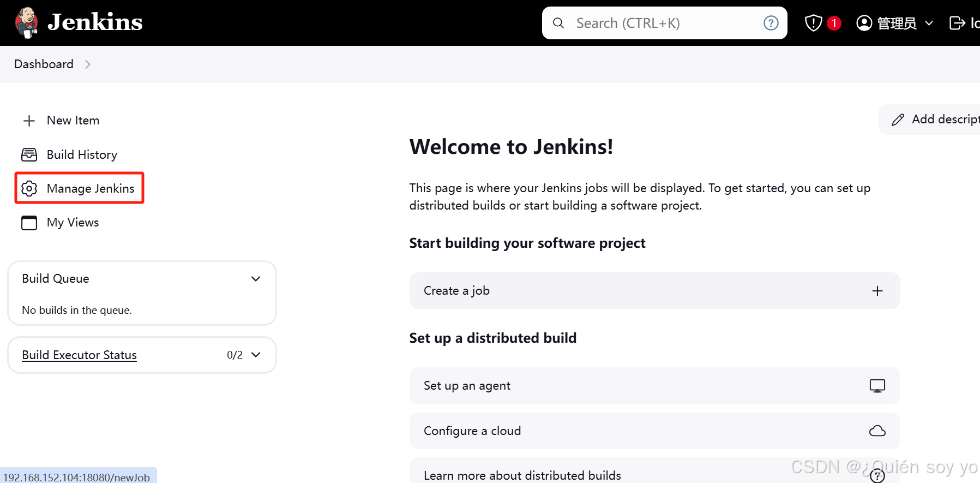The width and height of the screenshot is (980, 483).
Task: Click the Build History tray icon
Action: pyautogui.click(x=29, y=155)
